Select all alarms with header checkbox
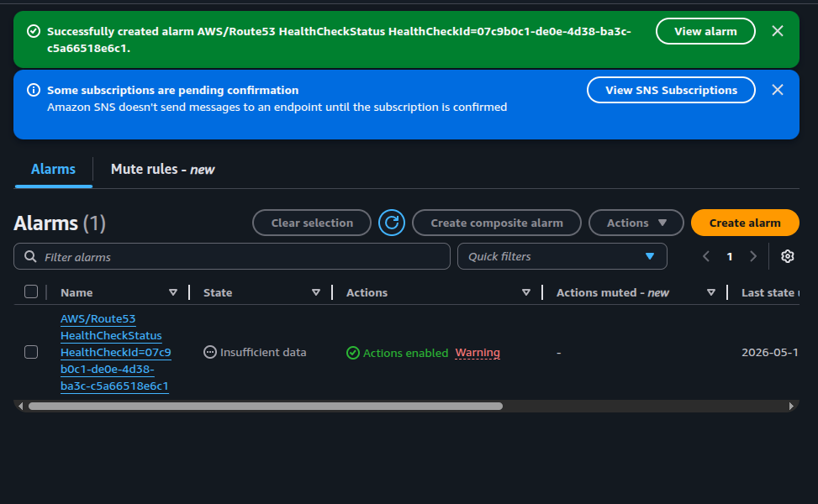The width and height of the screenshot is (818, 504). (x=31, y=291)
